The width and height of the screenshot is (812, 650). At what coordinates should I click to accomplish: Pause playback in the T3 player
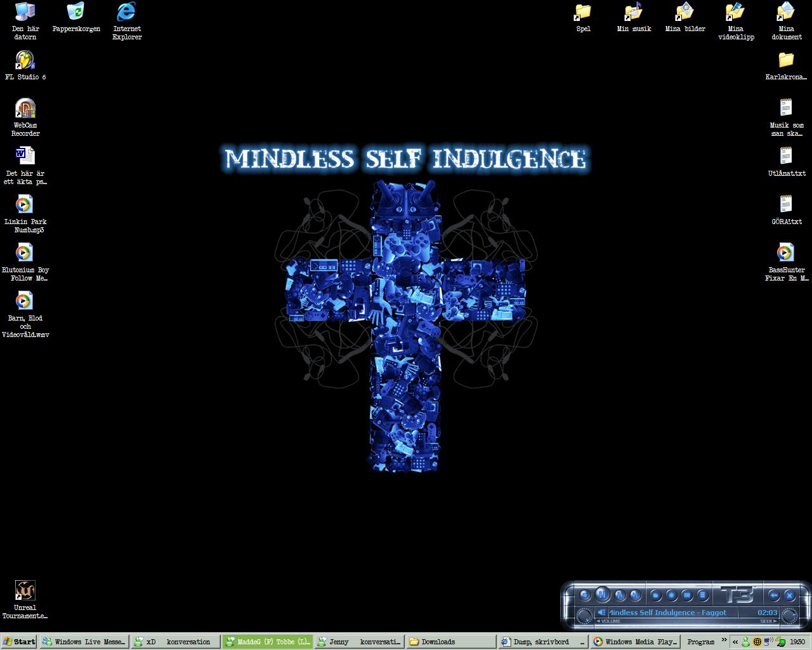pos(602,595)
